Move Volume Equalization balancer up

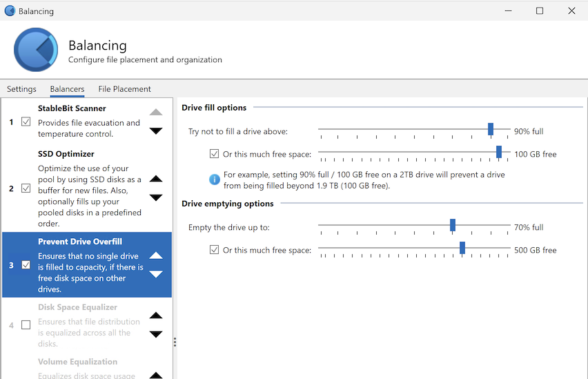[156, 375]
